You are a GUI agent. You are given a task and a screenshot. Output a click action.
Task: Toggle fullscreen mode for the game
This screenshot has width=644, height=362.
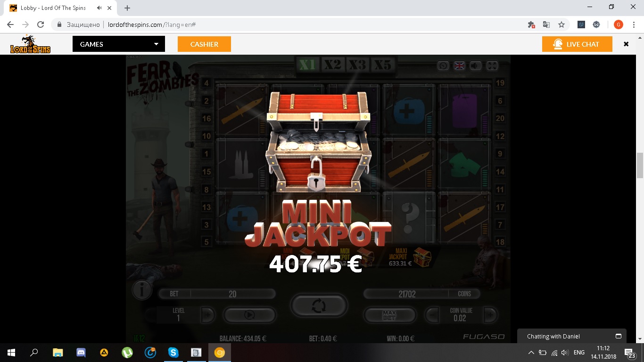492,66
